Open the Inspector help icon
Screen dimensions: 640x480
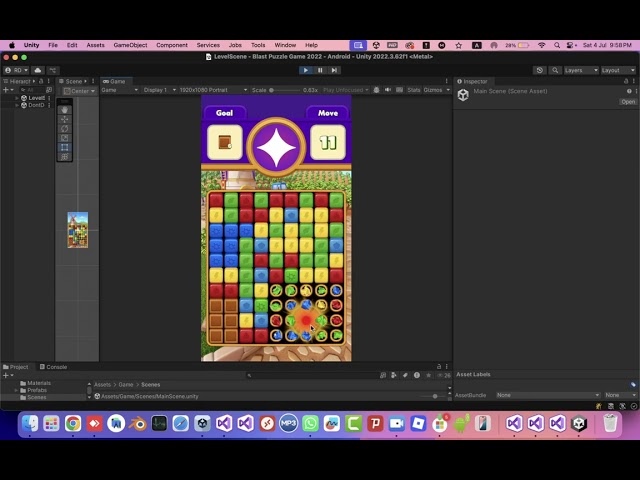pyautogui.click(x=629, y=91)
